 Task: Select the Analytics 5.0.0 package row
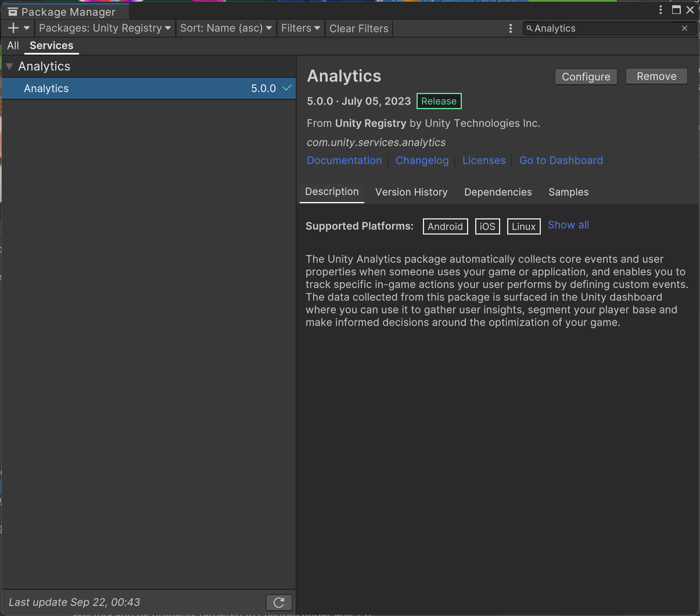[x=149, y=88]
